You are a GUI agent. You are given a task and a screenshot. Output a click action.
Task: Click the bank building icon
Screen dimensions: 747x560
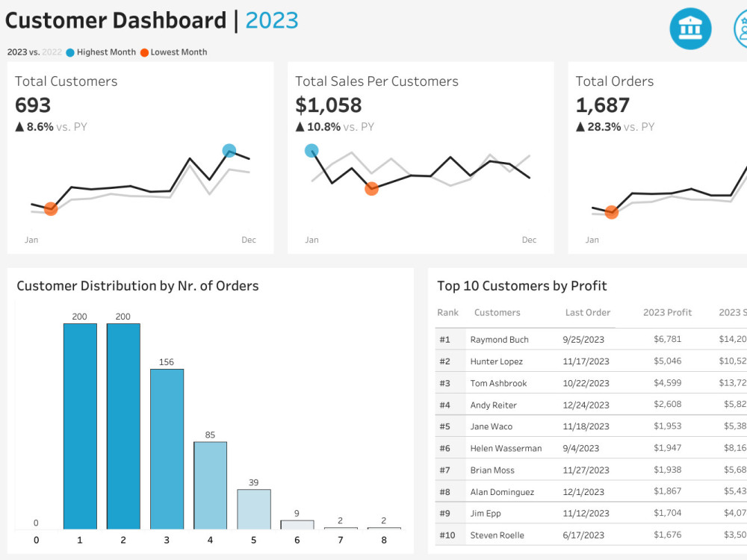(x=690, y=28)
